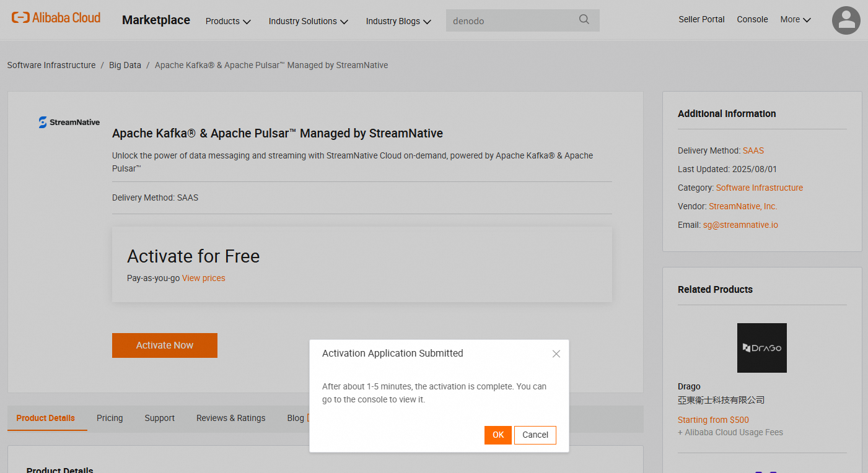868x473 pixels.
Task: Open the StreamNative, Inc. vendor link
Action: 743,206
